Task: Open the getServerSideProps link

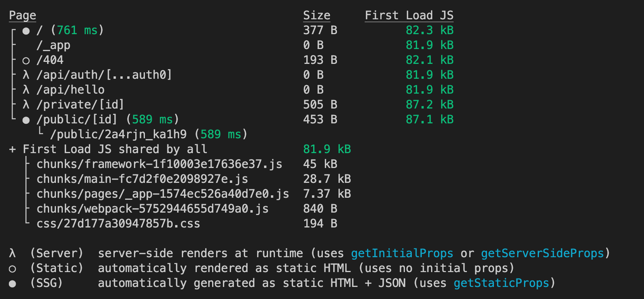Action: coord(542,253)
